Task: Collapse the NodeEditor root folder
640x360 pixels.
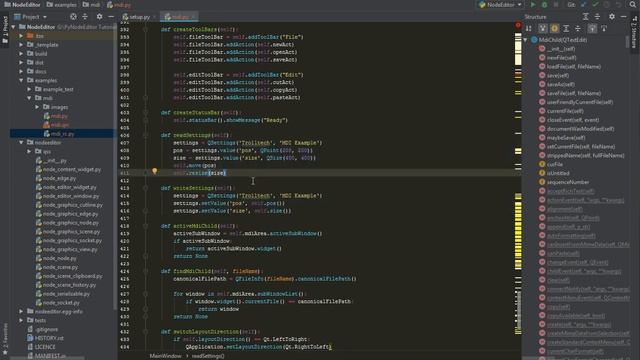Action: click(14, 27)
